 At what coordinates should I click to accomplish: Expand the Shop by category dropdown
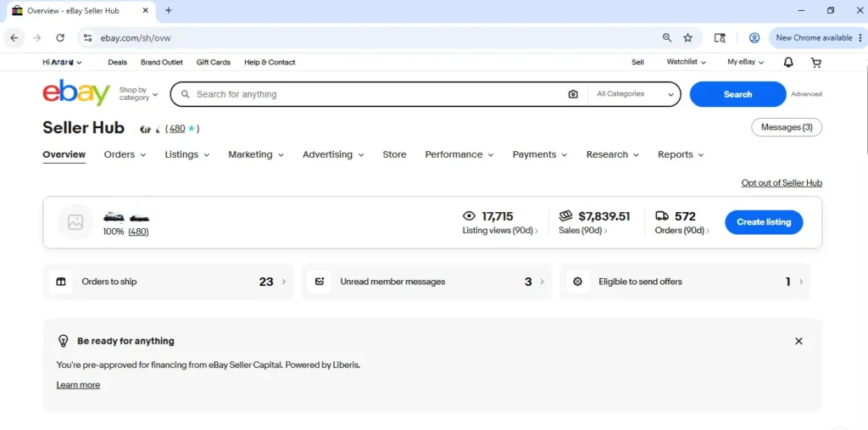click(138, 93)
